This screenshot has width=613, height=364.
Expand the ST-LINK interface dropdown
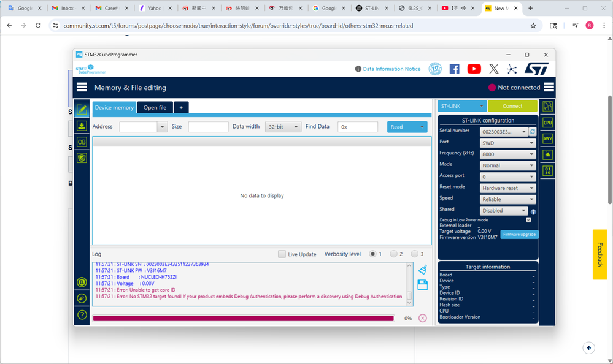click(461, 106)
